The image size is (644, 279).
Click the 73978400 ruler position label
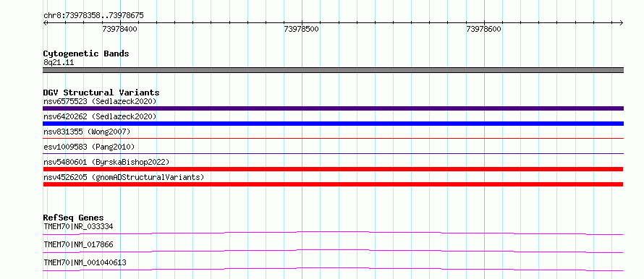[x=120, y=30]
